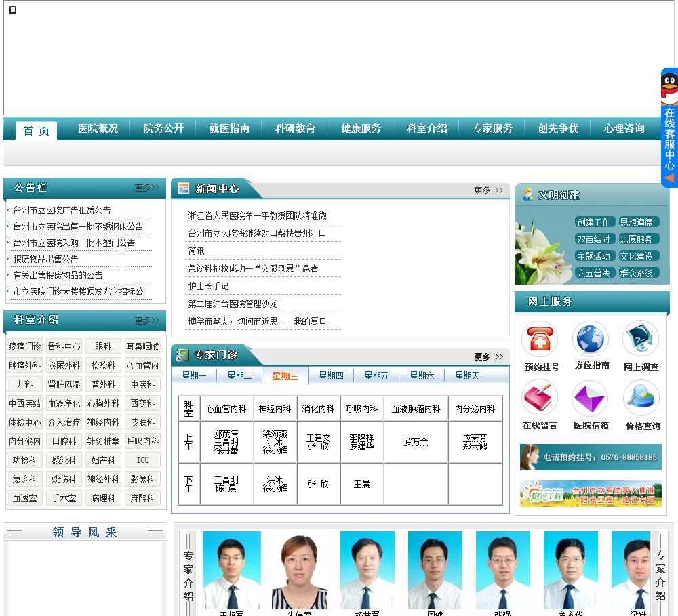Open 更多 in the 专家门诊 panel

tap(488, 357)
